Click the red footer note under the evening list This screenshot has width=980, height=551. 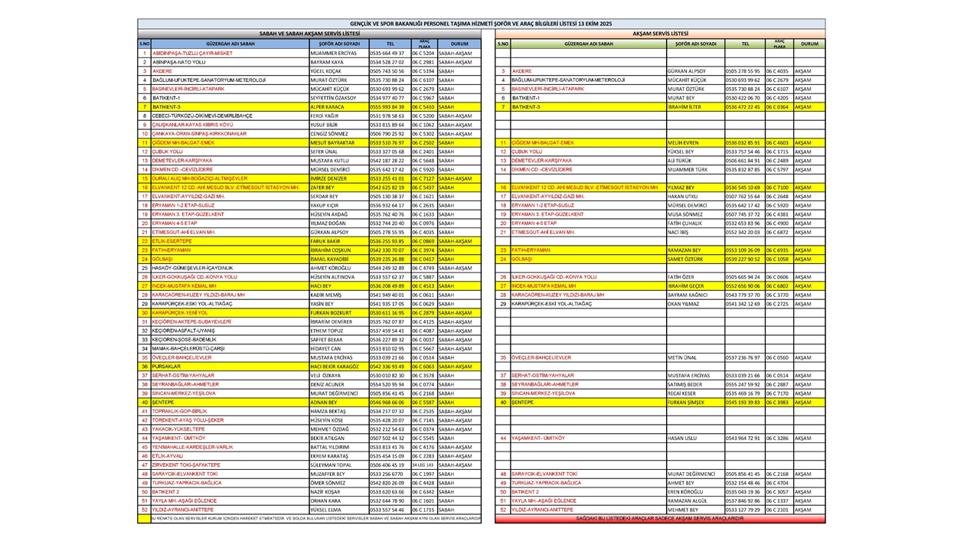pyautogui.click(x=660, y=519)
